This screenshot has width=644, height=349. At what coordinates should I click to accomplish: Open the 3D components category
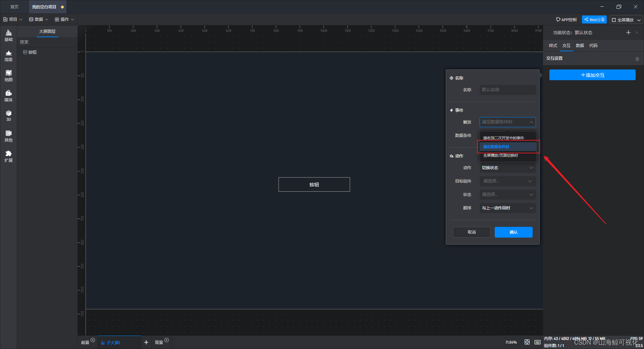8,116
